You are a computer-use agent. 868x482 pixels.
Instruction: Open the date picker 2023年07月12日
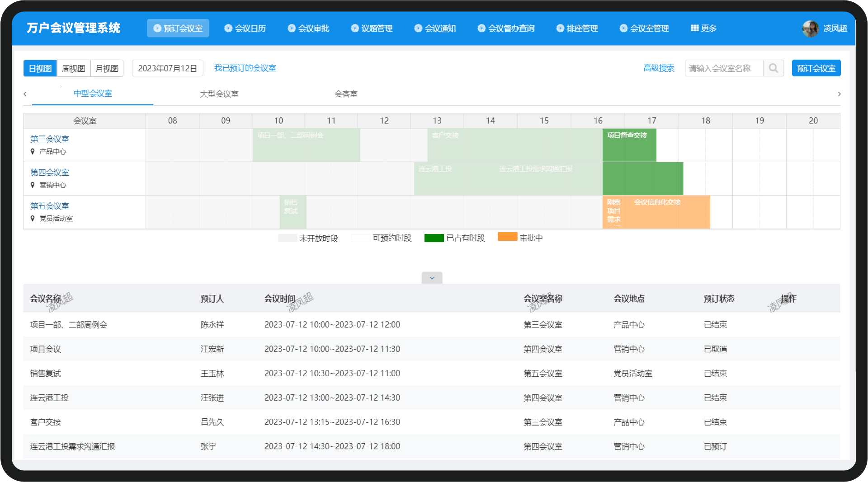point(168,68)
